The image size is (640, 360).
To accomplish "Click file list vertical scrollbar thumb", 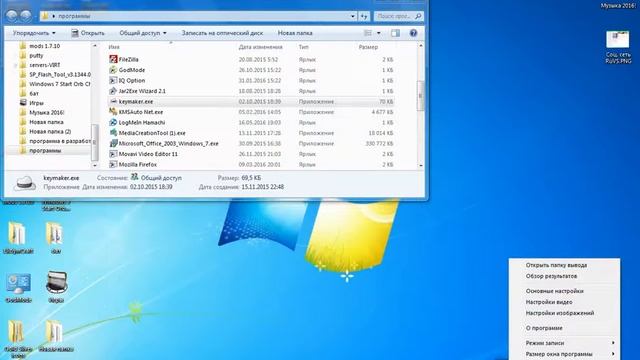I will tap(420, 96).
